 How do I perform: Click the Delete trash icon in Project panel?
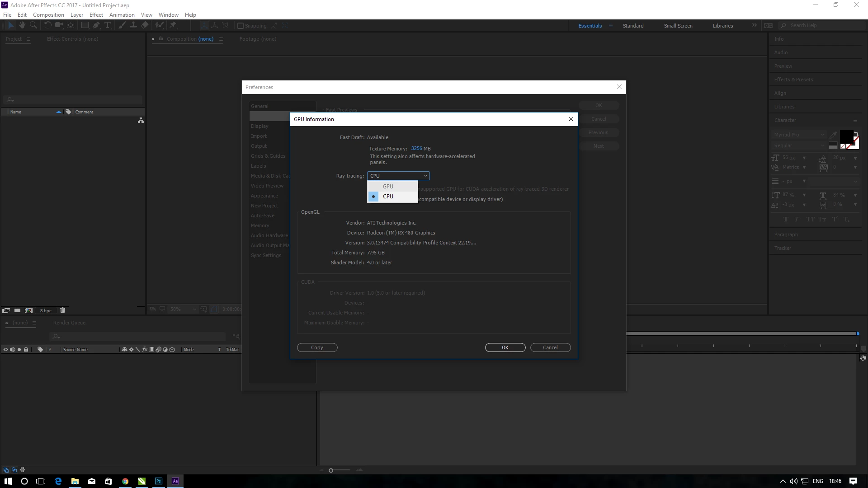click(63, 310)
